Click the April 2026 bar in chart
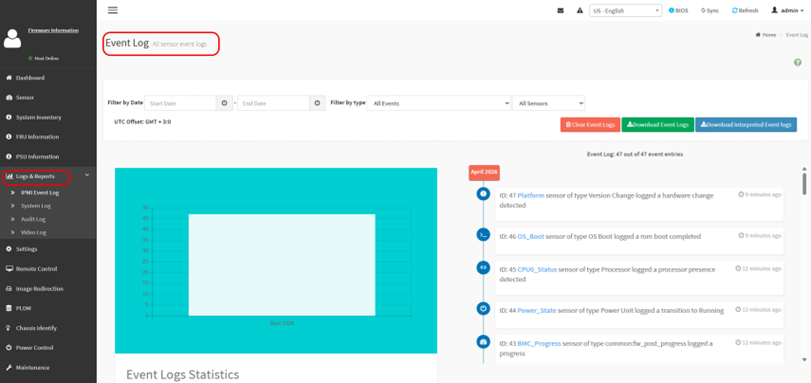This screenshot has width=811, height=383. [281, 264]
